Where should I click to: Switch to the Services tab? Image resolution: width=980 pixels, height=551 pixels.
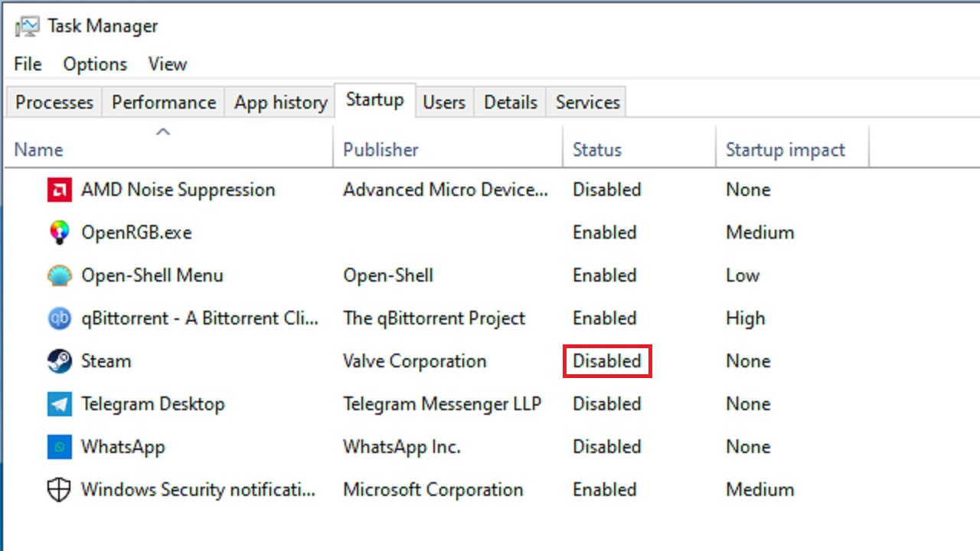tap(588, 103)
